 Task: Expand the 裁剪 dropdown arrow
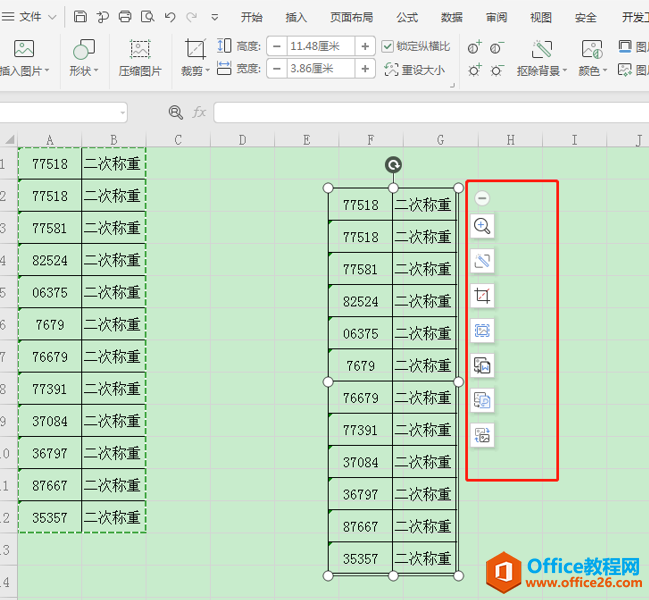pos(207,71)
